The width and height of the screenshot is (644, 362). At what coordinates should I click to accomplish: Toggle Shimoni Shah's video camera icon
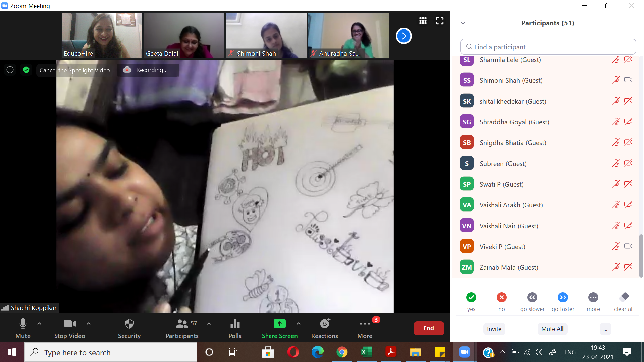(x=628, y=80)
